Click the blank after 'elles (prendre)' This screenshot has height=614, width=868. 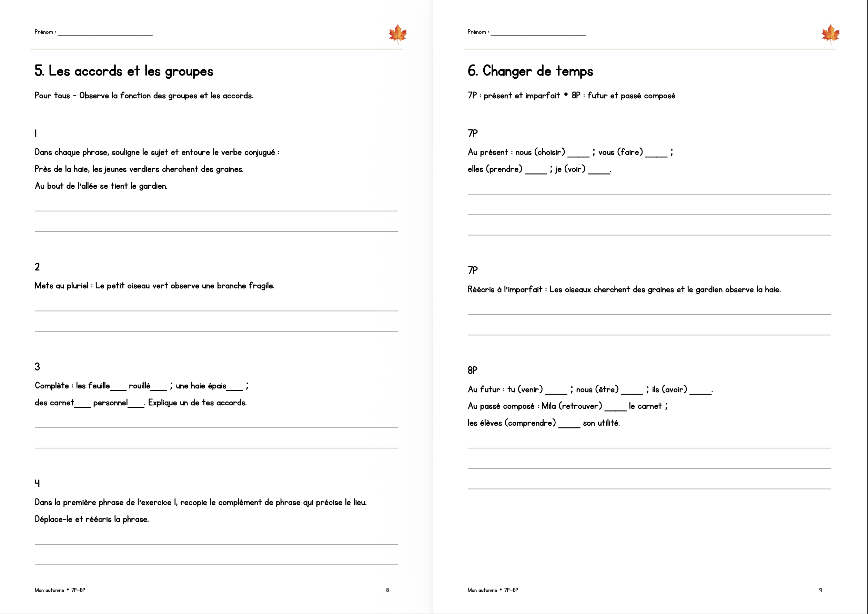coord(536,172)
